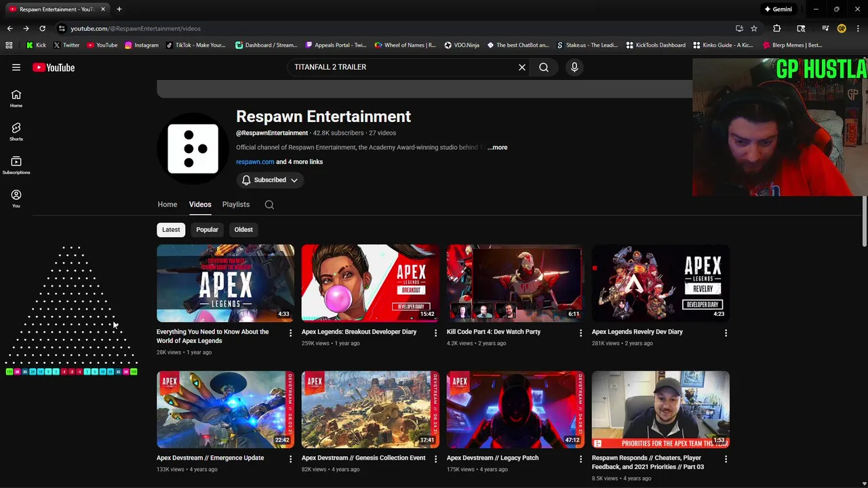868x488 pixels.
Task: Click the Respawn Entertainment channel avatar
Action: 193,148
